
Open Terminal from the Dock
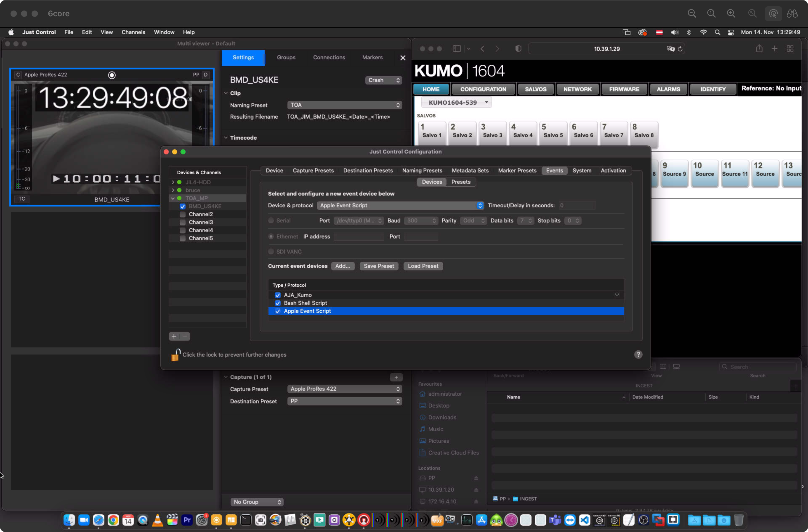pyautogui.click(x=246, y=520)
